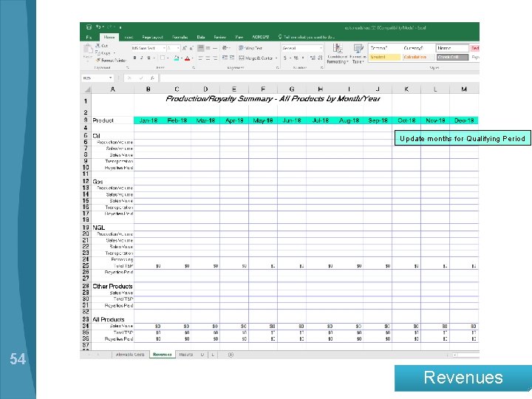Switch to the Data tab

pyautogui.click(x=201, y=37)
